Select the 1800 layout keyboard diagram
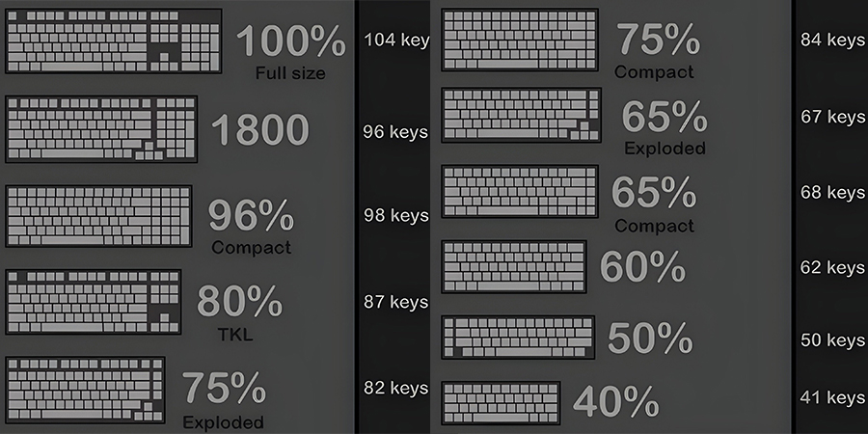The image size is (868, 434). tap(102, 128)
